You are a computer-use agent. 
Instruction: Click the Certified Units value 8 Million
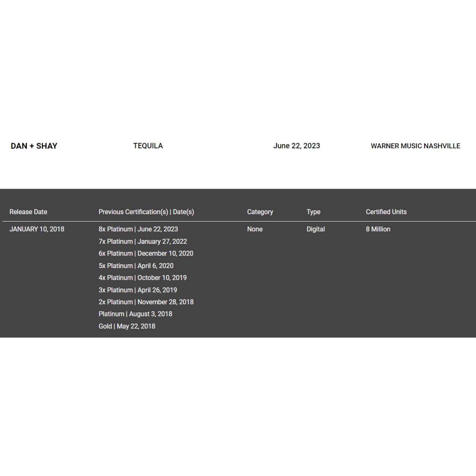pos(378,229)
